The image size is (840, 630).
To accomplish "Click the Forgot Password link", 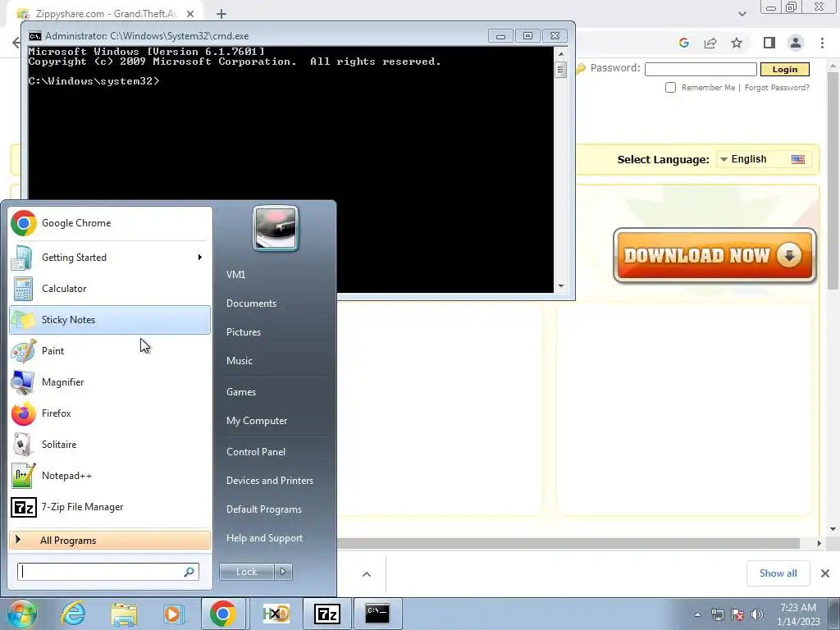I will click(x=777, y=87).
